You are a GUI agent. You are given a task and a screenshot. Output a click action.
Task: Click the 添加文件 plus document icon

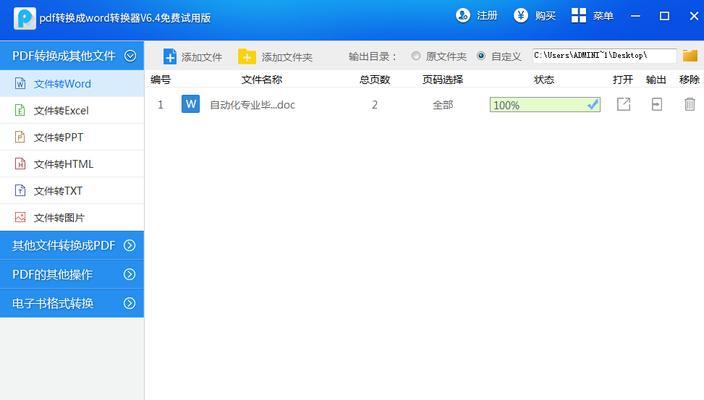click(x=169, y=57)
